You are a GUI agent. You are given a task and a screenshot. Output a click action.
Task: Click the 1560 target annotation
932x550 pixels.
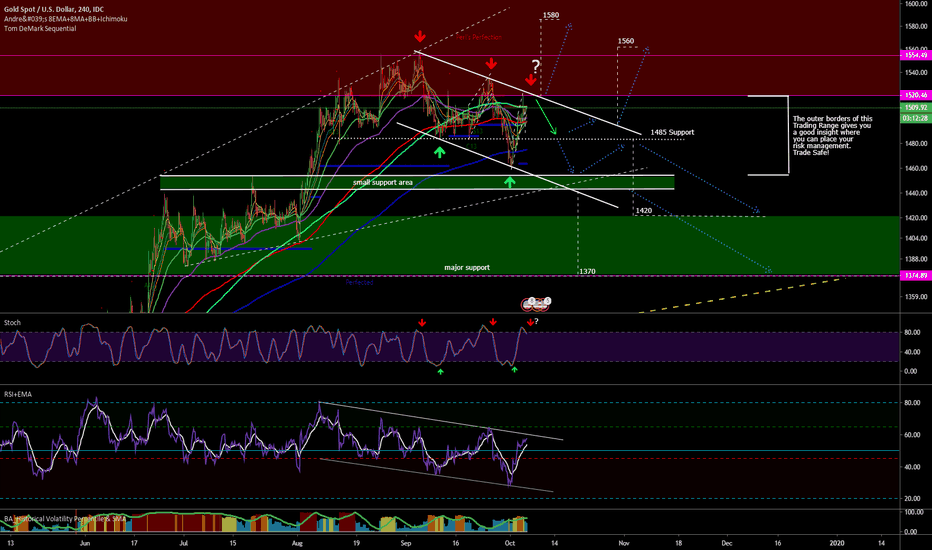[626, 42]
